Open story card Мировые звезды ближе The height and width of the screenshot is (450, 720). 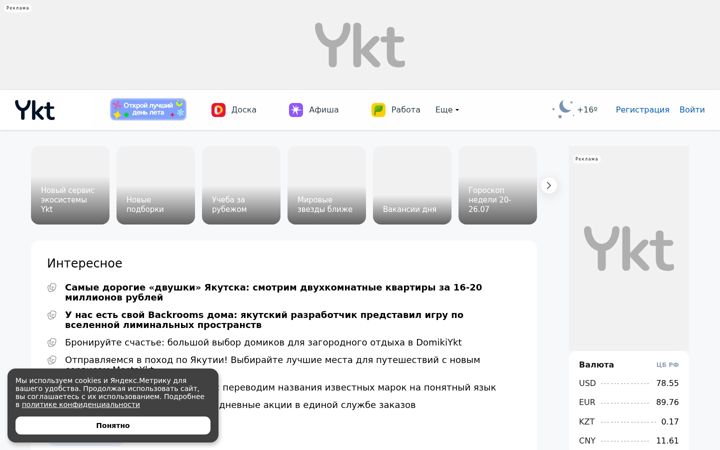pyautogui.click(x=326, y=185)
